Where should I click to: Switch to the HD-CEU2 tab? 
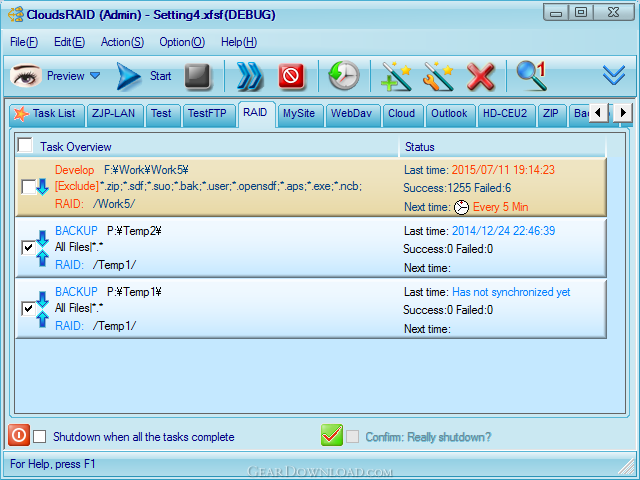[505, 115]
